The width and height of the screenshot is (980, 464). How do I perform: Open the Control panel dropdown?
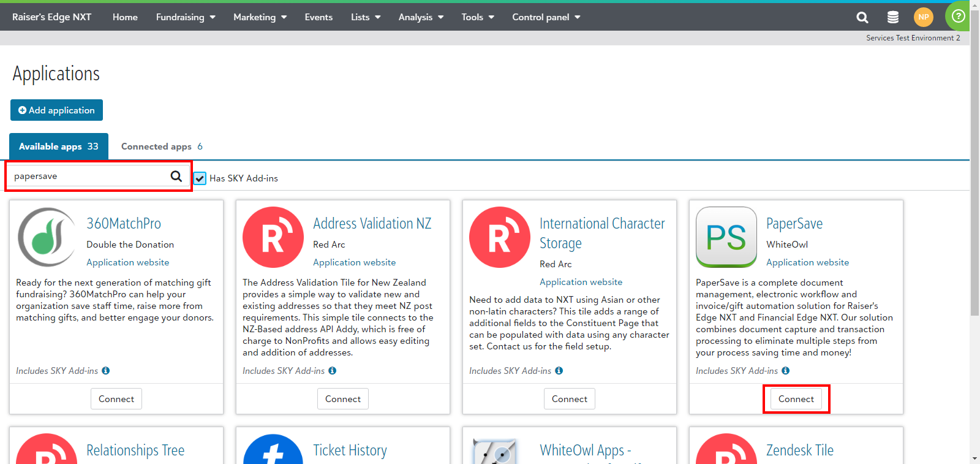tap(546, 17)
